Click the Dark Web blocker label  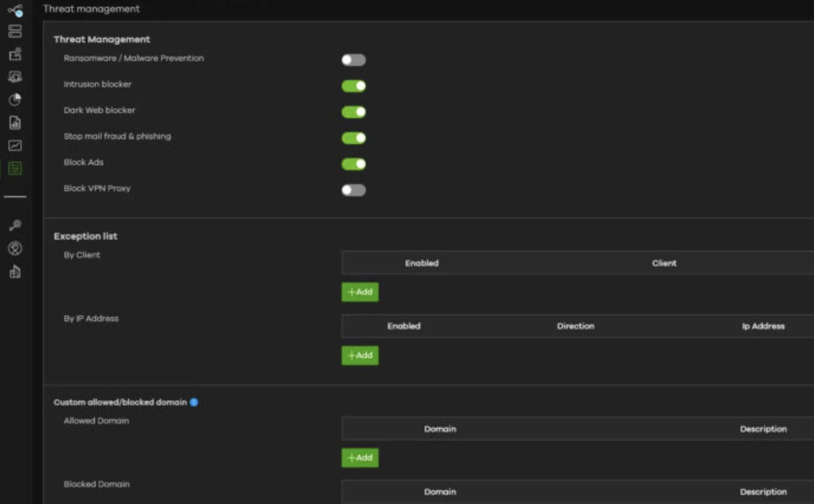(99, 110)
